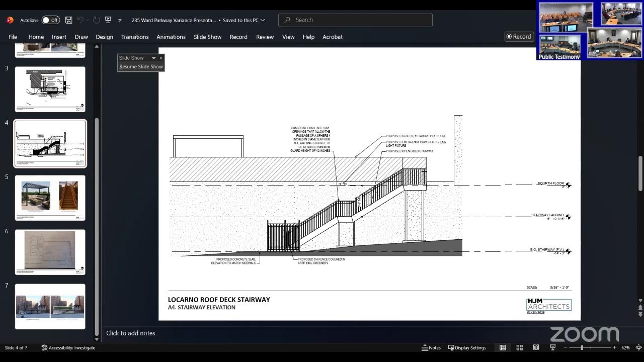This screenshot has width=644, height=362.
Task: Click the zoom out minus button
Action: click(566, 348)
